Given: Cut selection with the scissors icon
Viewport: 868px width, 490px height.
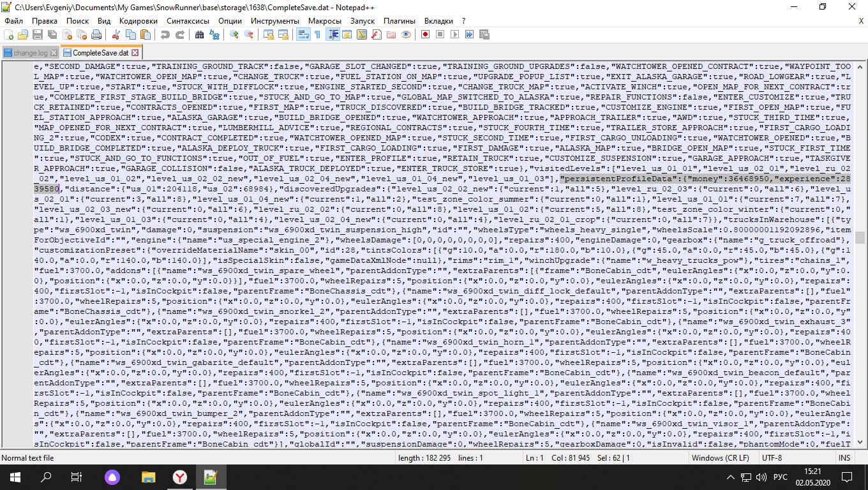Looking at the screenshot, I should point(116,34).
